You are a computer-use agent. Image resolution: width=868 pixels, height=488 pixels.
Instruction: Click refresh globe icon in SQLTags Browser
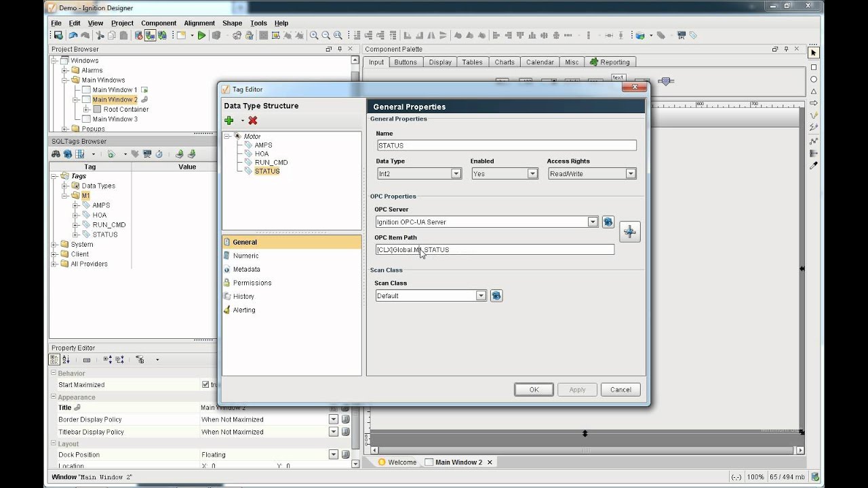click(68, 154)
